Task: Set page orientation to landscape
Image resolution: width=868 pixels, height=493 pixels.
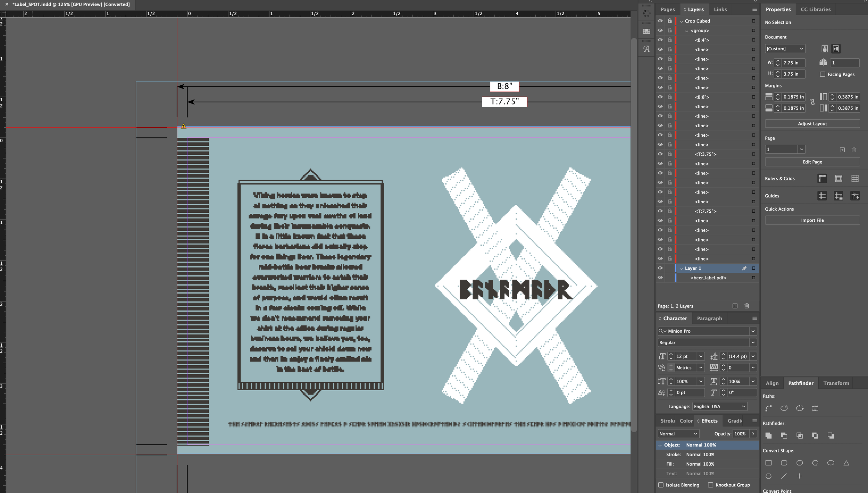Action: point(836,49)
